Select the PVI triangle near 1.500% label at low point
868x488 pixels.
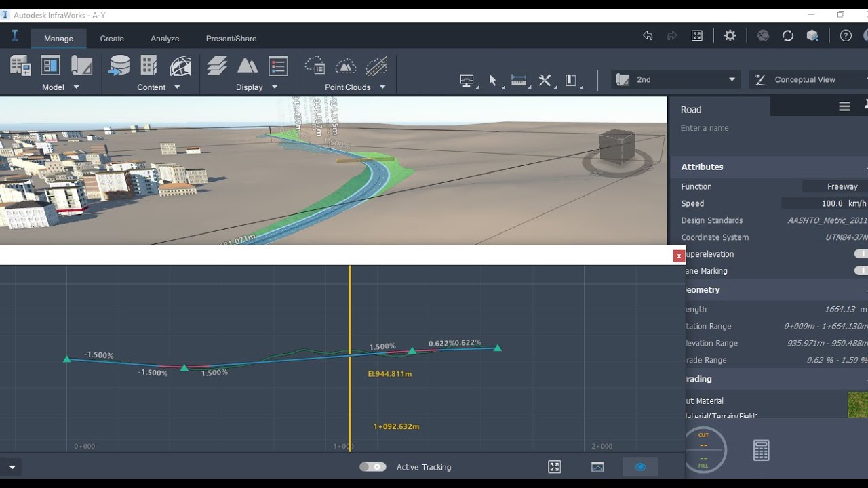pyautogui.click(x=184, y=367)
